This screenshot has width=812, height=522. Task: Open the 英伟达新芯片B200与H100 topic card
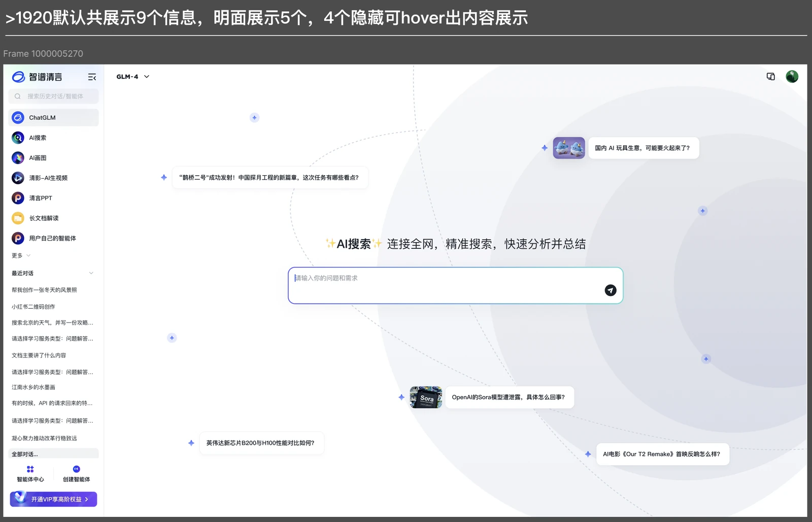(x=261, y=443)
